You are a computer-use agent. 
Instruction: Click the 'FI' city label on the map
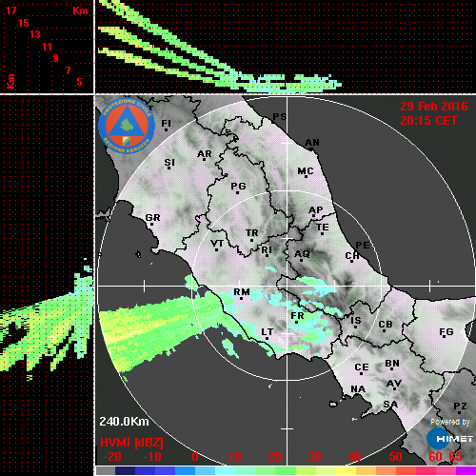[x=166, y=123]
